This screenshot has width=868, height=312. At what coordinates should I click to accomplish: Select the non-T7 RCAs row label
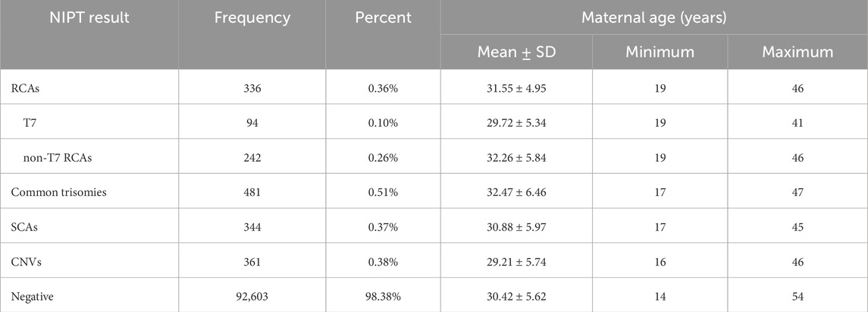pos(56,157)
